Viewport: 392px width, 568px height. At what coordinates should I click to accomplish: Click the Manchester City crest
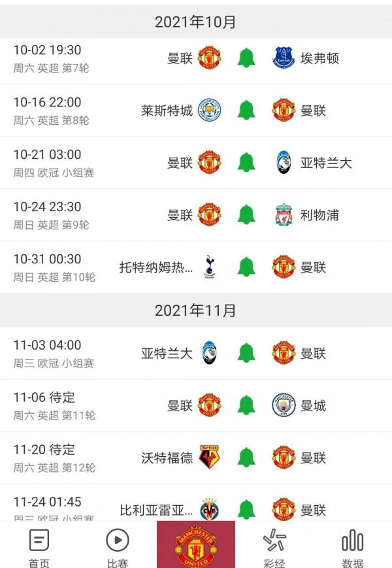click(284, 406)
